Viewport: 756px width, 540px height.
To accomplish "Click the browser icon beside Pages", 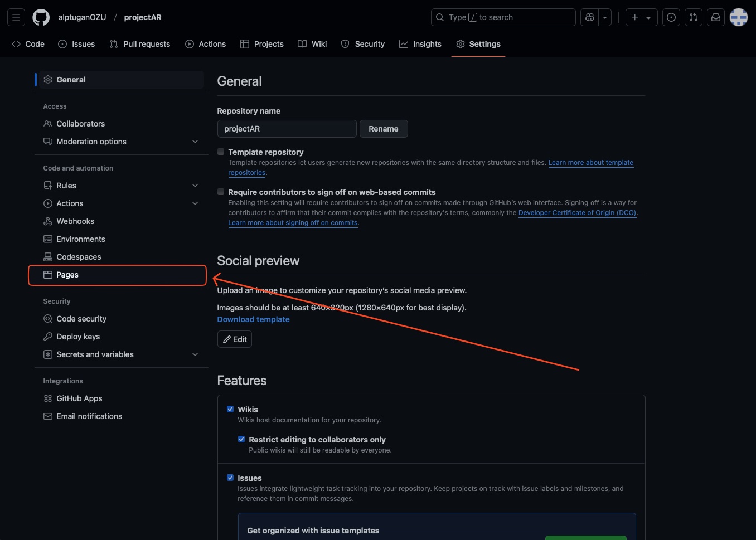I will (48, 275).
